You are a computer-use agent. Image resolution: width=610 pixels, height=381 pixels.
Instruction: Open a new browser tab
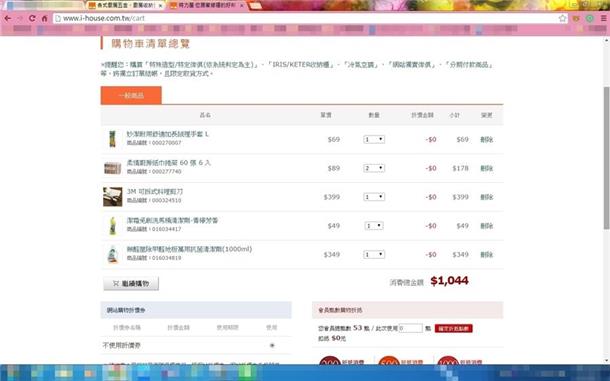pyautogui.click(x=255, y=6)
